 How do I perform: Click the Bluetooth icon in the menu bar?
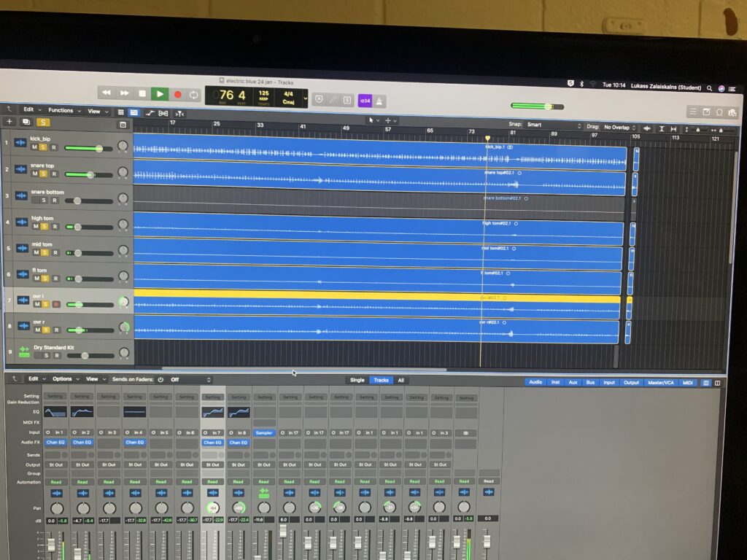point(581,84)
